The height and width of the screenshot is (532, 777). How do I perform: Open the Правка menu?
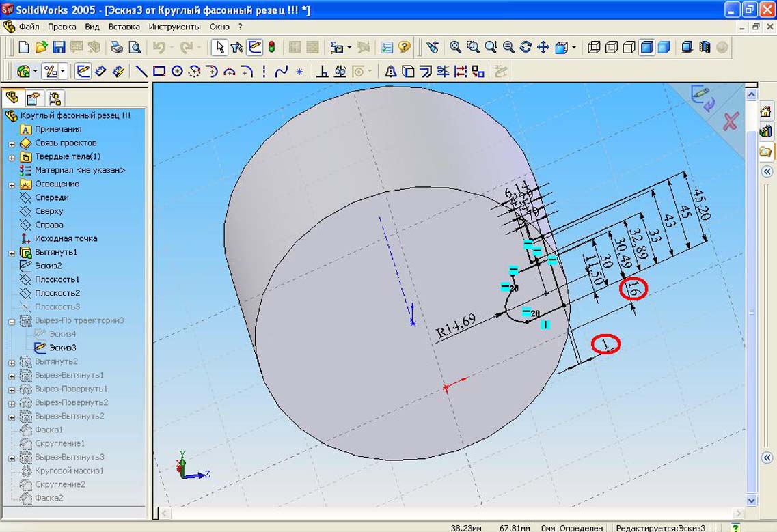click(62, 27)
